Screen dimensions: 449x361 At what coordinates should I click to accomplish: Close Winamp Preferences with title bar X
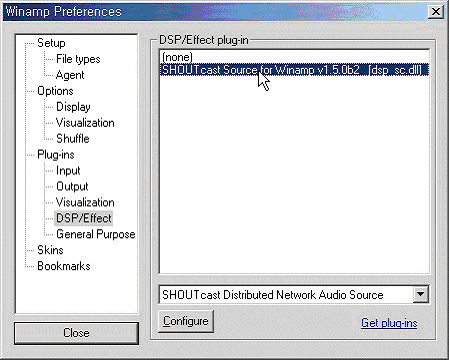click(x=435, y=12)
